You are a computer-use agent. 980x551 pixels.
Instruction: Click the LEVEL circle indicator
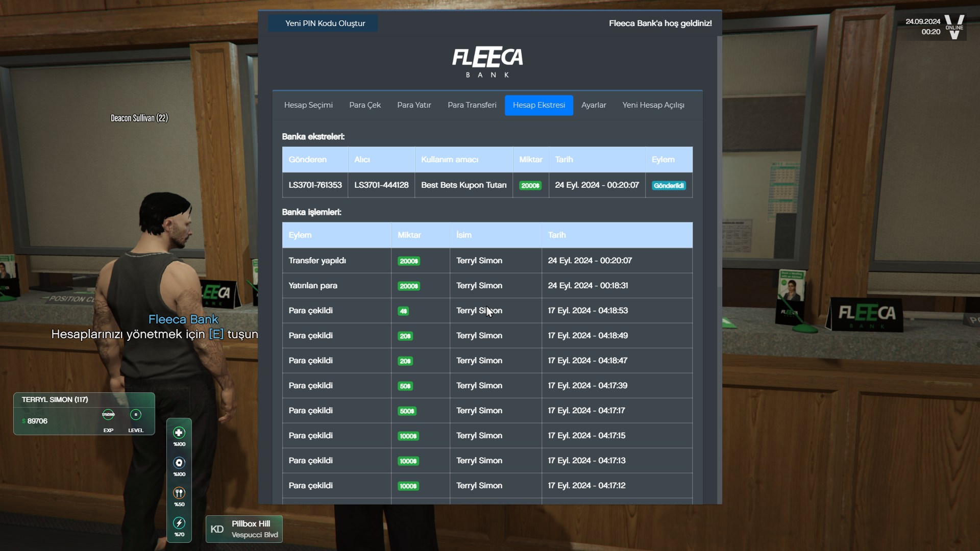click(x=136, y=415)
